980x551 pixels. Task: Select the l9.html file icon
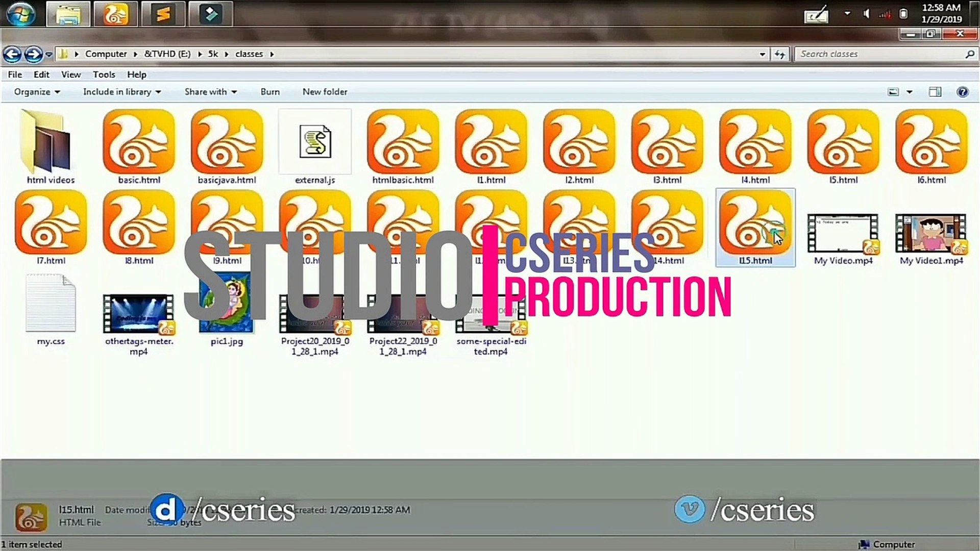[227, 222]
